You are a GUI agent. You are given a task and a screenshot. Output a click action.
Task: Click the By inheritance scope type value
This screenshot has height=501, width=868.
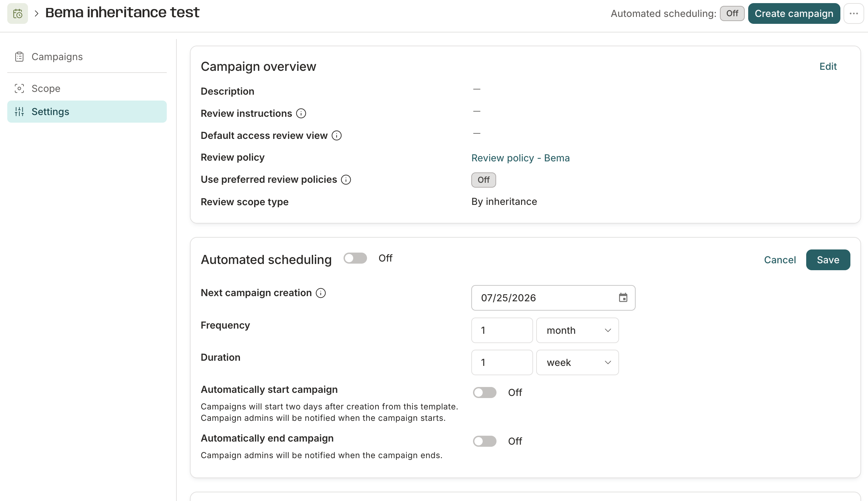point(504,202)
